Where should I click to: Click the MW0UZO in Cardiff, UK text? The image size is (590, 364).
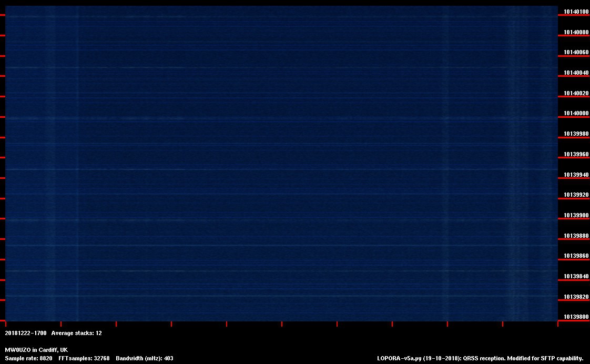(36, 350)
